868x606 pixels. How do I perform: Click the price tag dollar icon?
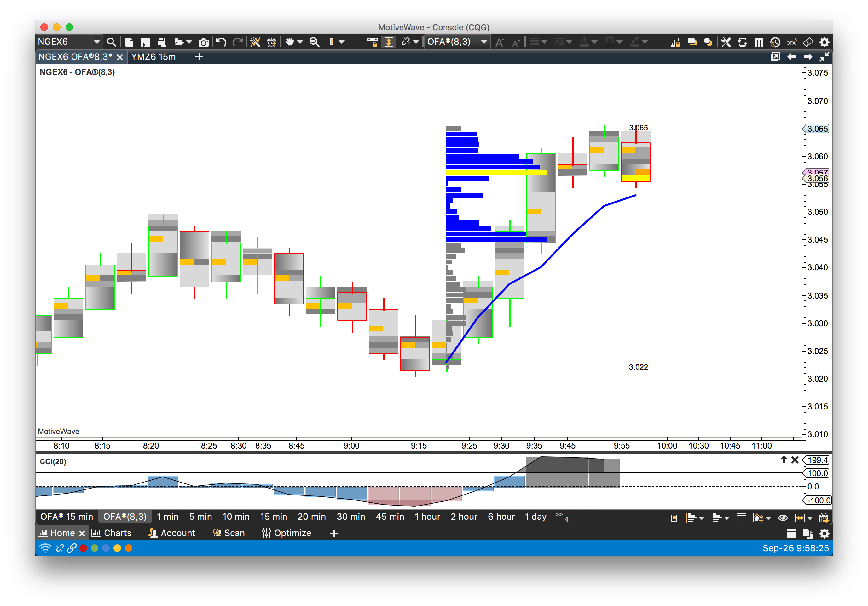click(x=808, y=42)
